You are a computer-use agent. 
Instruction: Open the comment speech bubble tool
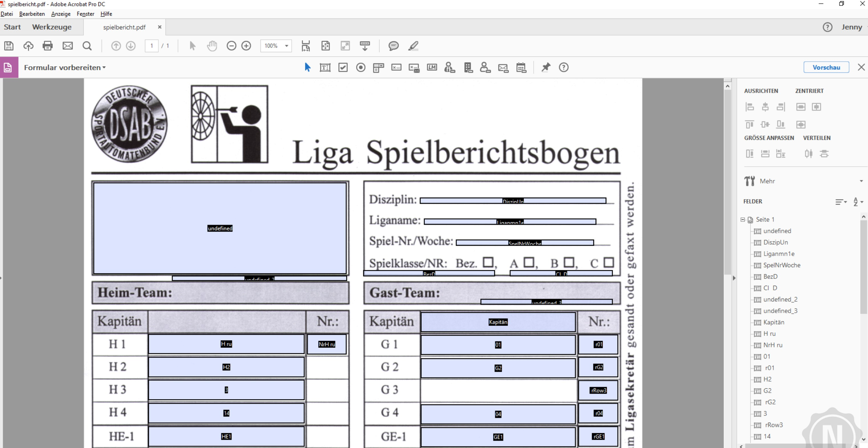pos(393,46)
